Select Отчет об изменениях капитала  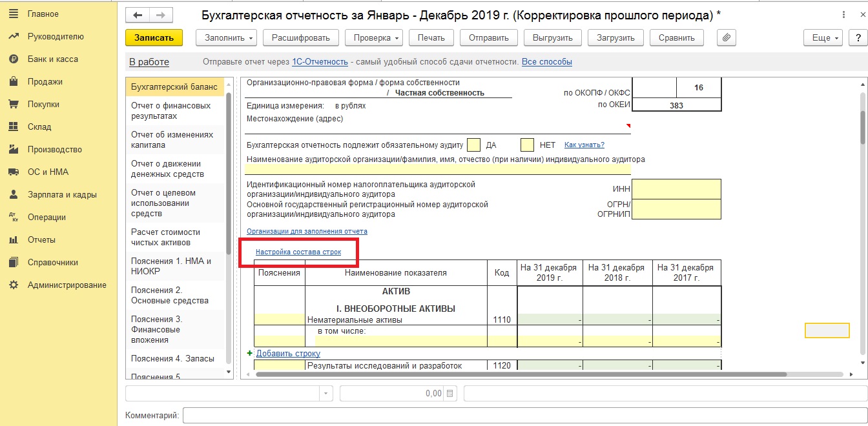pos(174,139)
